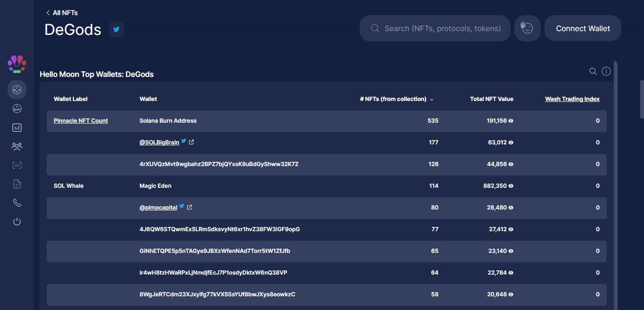The width and height of the screenshot is (644, 310).
Task: Click the search magnifier in search bar
Action: pos(375,28)
